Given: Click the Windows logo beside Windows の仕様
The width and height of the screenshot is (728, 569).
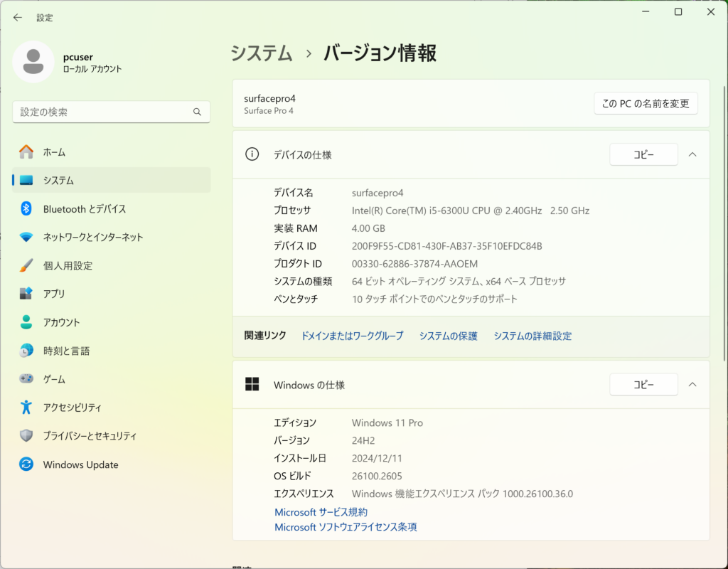Looking at the screenshot, I should (x=252, y=384).
